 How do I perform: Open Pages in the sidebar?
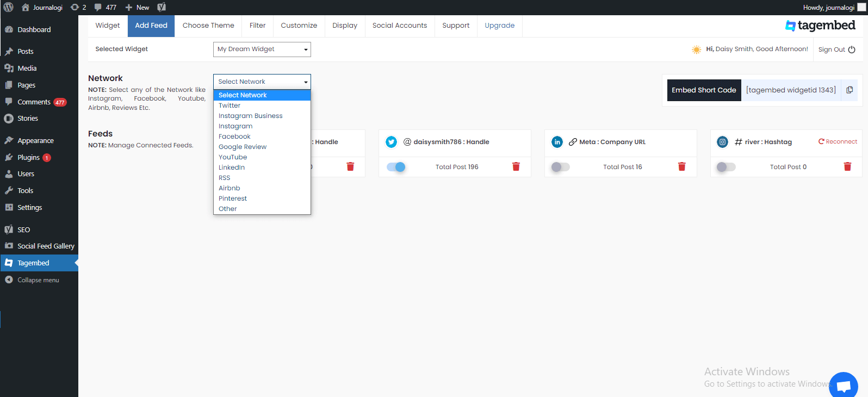pyautogui.click(x=39, y=85)
